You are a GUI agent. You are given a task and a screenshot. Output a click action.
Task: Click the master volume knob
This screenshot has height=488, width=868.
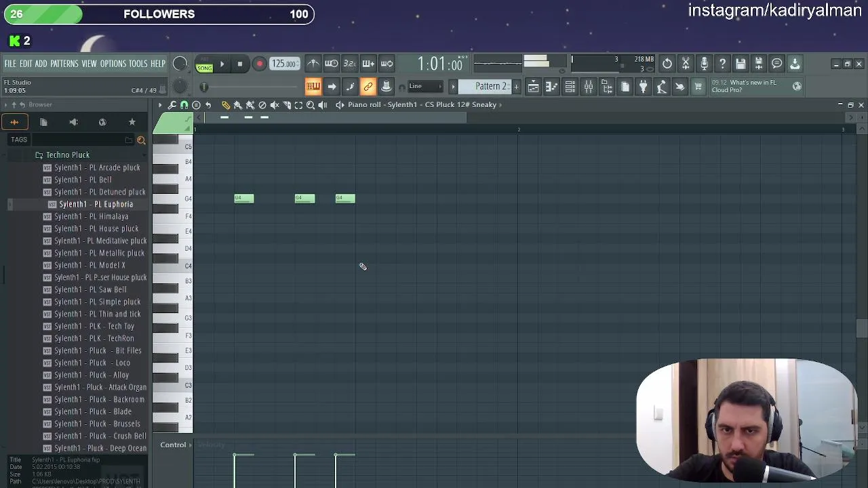coord(180,64)
